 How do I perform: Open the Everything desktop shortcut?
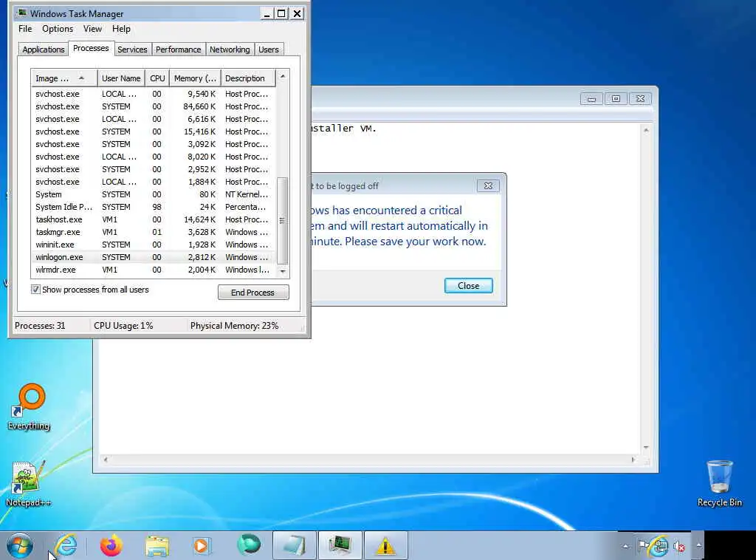29,406
